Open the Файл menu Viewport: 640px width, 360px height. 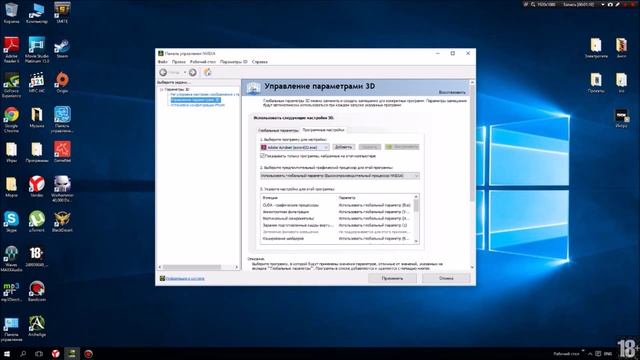tap(162, 62)
